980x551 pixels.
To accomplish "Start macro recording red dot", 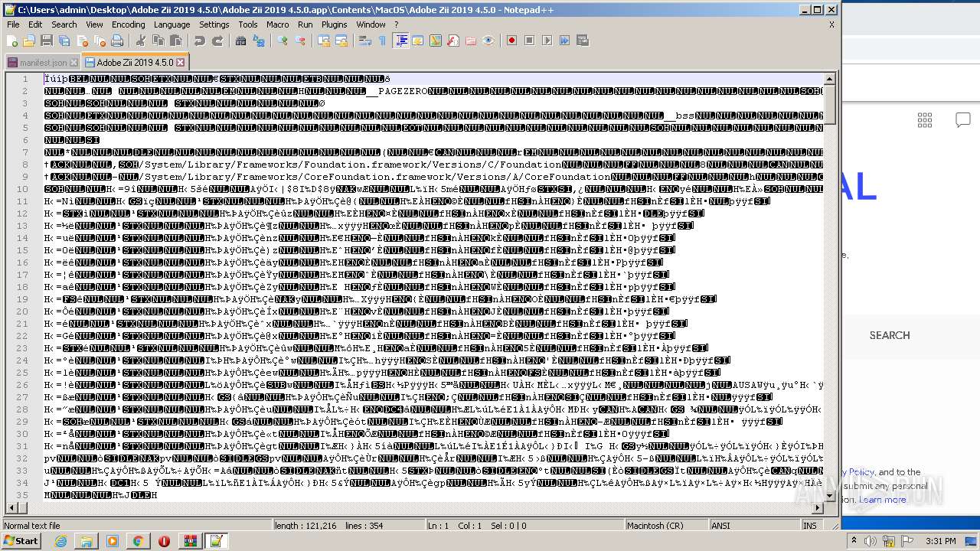I will 511,41.
